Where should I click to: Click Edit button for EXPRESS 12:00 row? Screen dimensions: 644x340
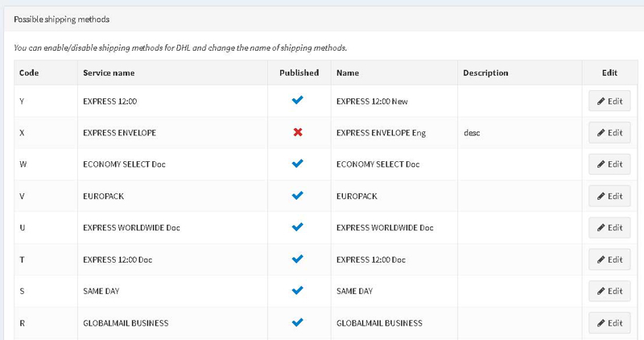coord(609,102)
